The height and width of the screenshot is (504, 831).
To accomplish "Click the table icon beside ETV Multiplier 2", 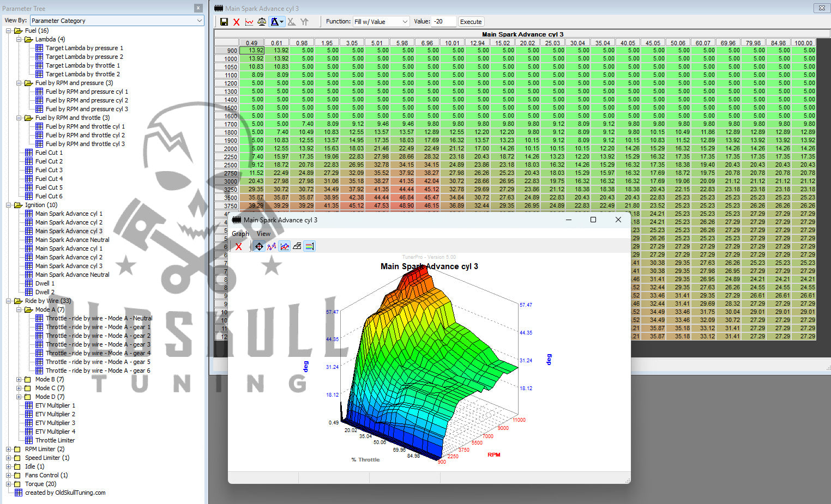I will 29,414.
